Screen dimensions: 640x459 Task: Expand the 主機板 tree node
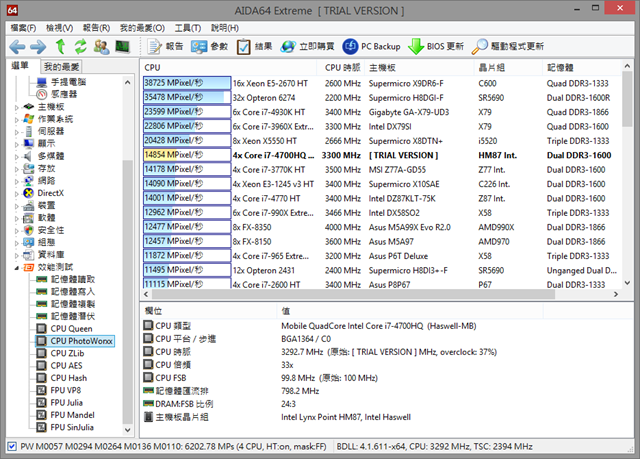[x=17, y=108]
